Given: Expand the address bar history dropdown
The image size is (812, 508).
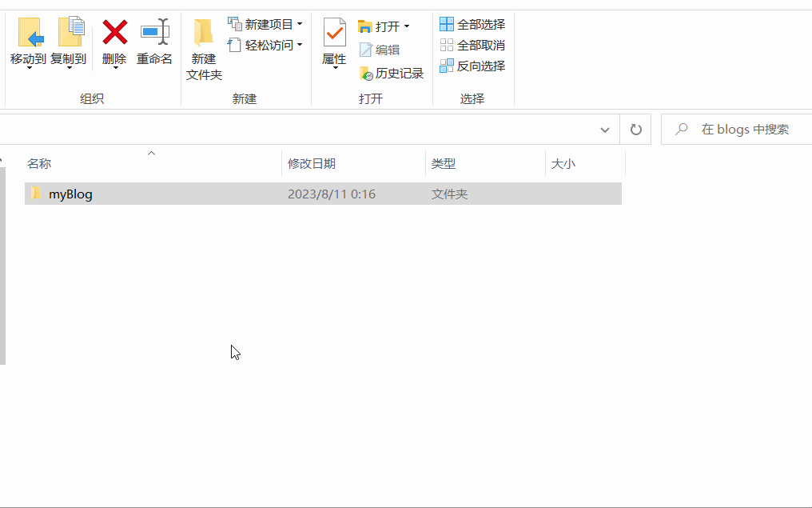Looking at the screenshot, I should point(604,130).
